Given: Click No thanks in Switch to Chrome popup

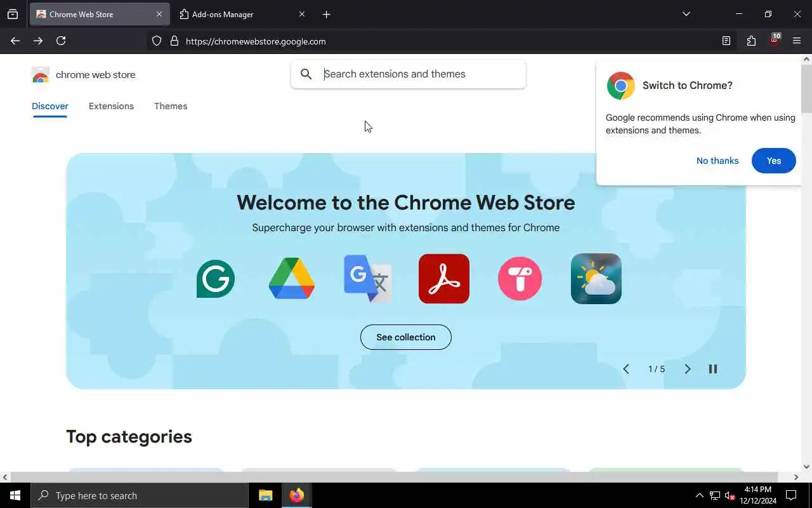Looking at the screenshot, I should pos(717,161).
